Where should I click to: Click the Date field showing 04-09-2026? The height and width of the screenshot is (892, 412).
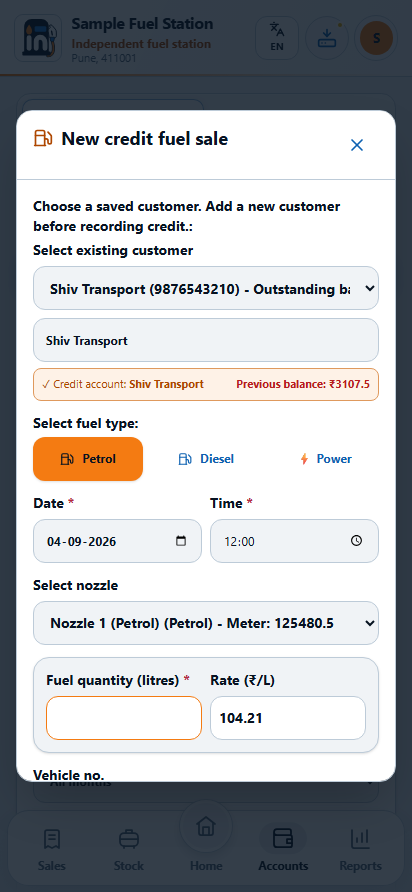pos(117,541)
